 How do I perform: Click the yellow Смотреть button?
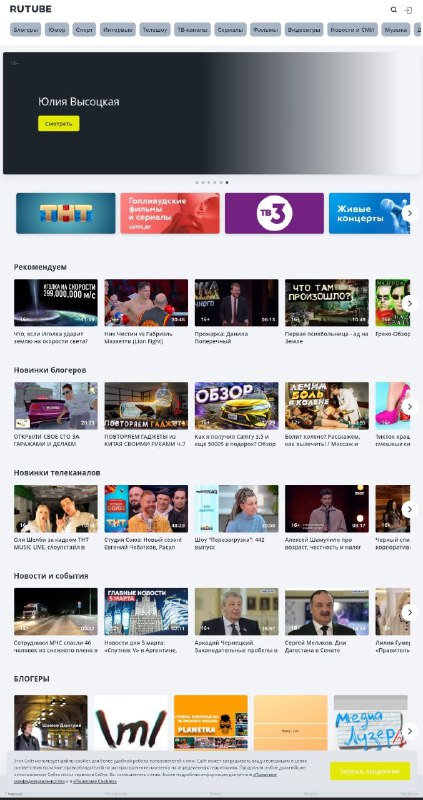click(59, 123)
